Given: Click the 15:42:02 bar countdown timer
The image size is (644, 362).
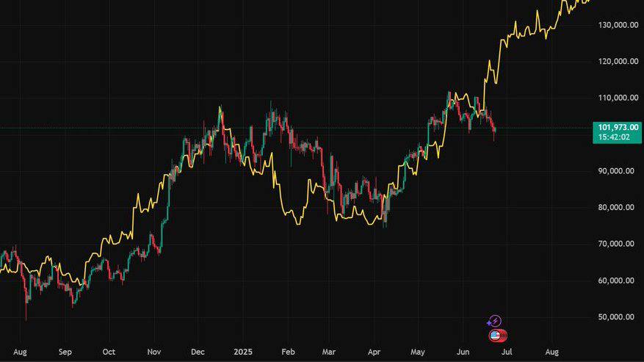Looking at the screenshot, I should [615, 137].
